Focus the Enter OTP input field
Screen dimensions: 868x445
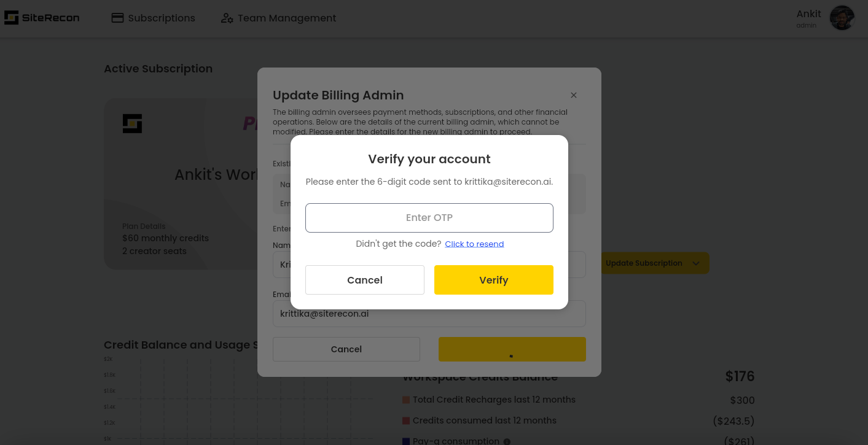(429, 218)
